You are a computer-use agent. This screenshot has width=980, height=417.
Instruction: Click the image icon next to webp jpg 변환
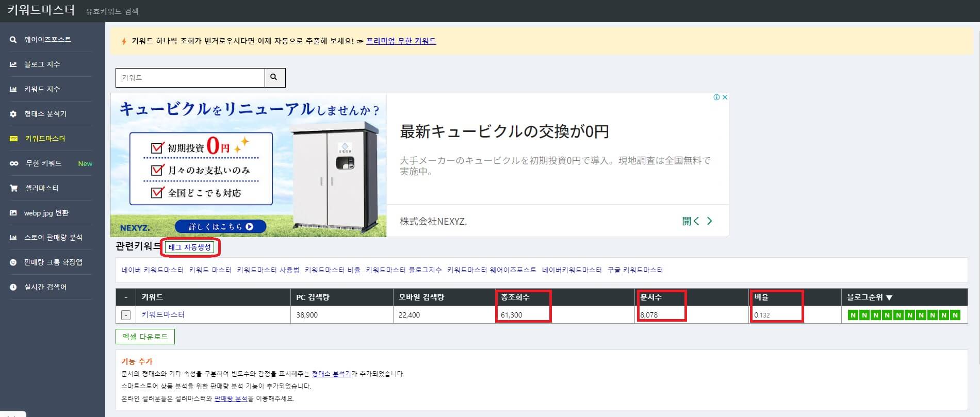click(x=13, y=213)
